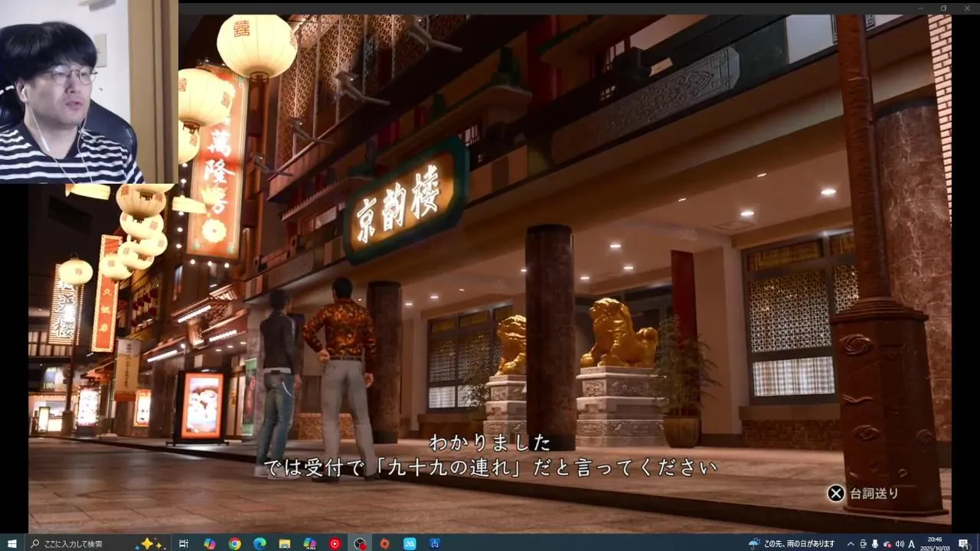
Task: Open the orange circular taskbar app
Action: 385,543
